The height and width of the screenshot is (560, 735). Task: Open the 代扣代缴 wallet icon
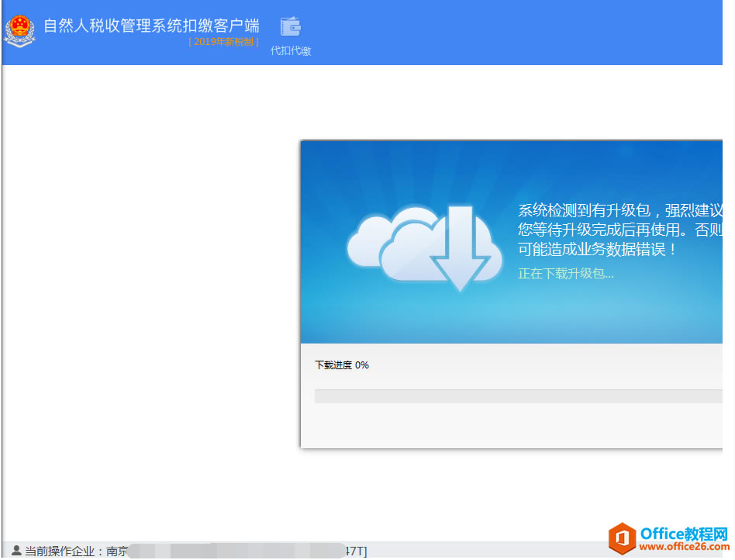[x=291, y=26]
